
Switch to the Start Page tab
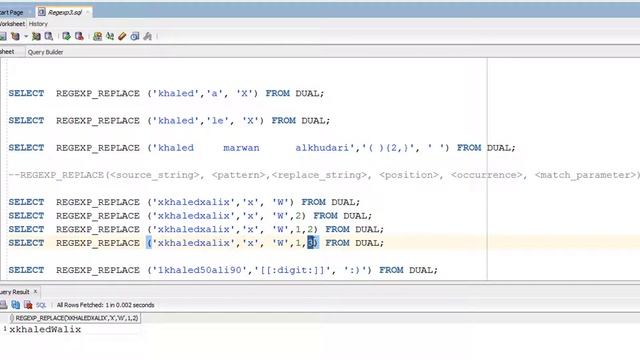click(11, 12)
